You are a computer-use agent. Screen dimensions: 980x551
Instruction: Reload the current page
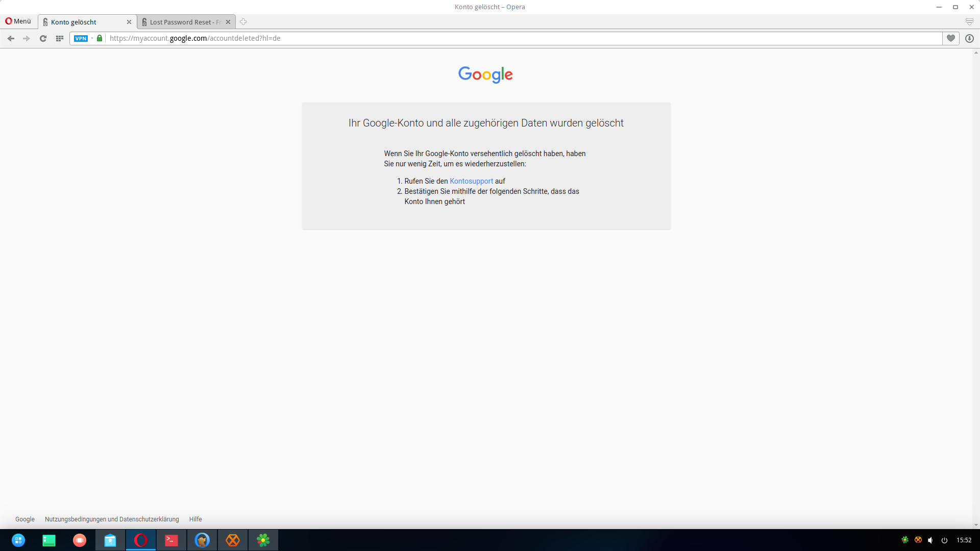tap(43, 38)
